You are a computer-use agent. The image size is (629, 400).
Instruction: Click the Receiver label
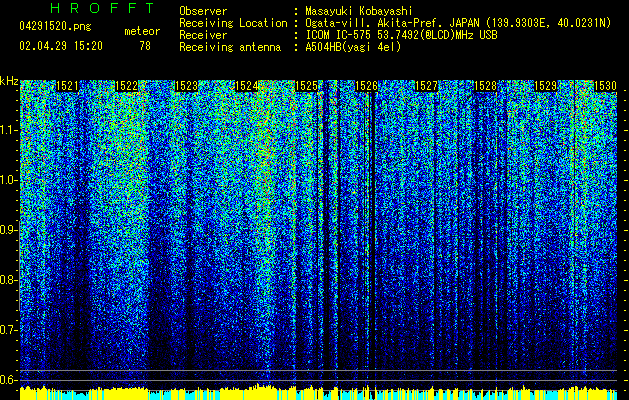[203, 35]
